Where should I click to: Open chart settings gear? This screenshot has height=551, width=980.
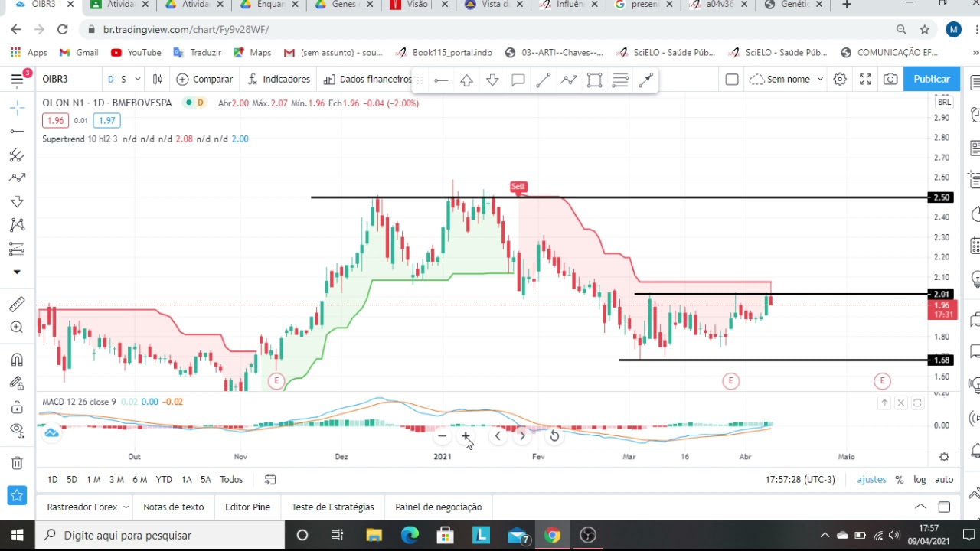(840, 79)
